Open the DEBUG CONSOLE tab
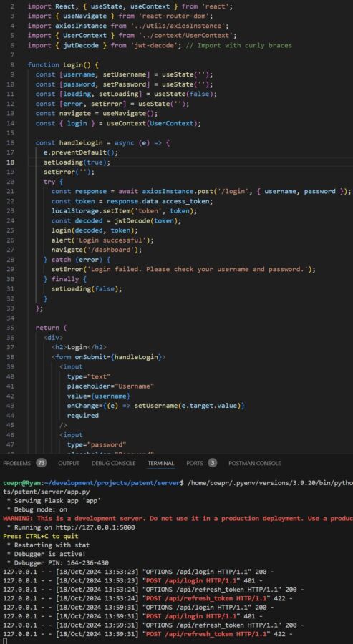Image resolution: width=353 pixels, height=644 pixels. [113, 463]
